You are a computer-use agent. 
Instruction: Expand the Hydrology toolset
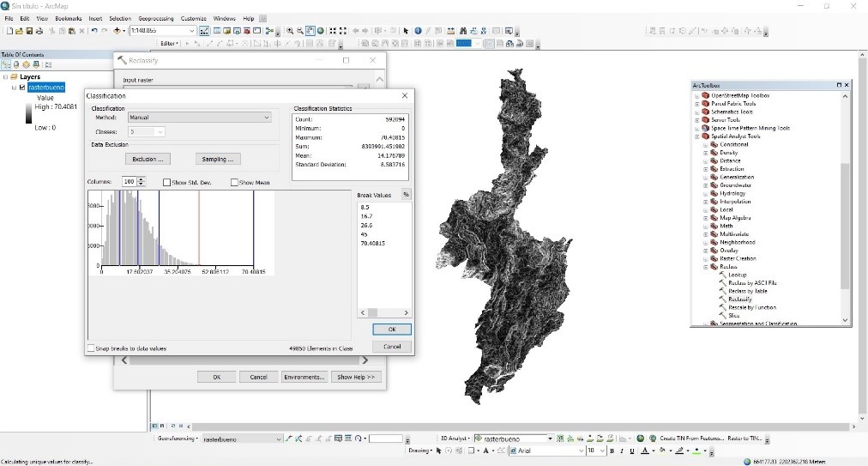pos(706,194)
